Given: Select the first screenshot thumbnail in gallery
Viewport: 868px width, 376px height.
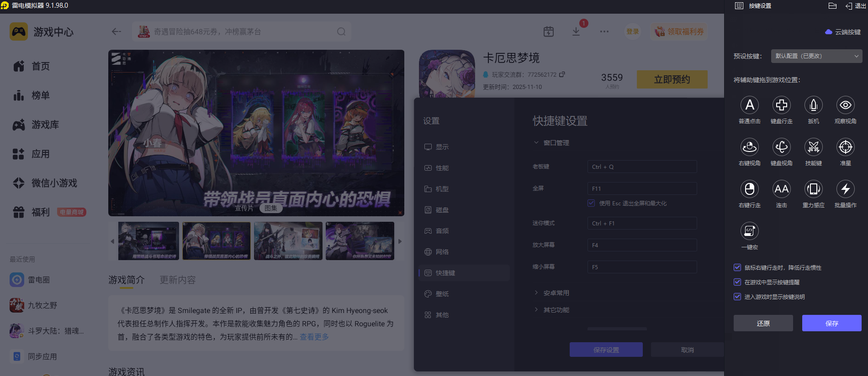Looking at the screenshot, I should (148, 241).
